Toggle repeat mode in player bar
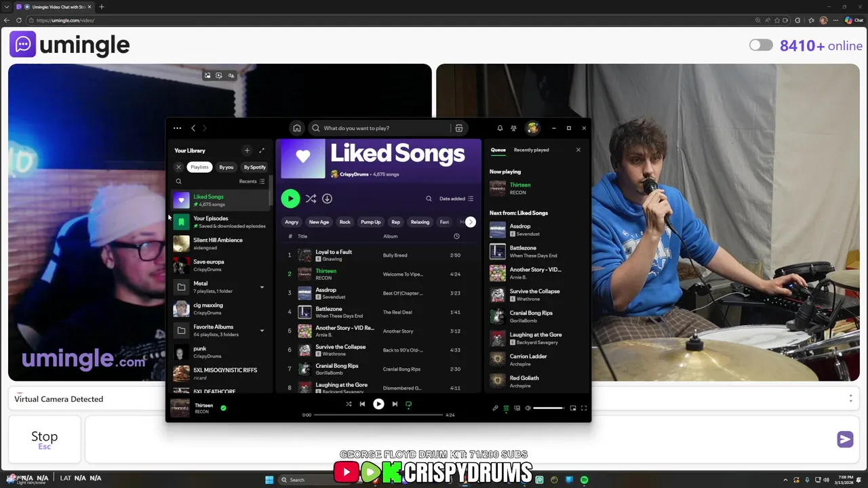Image resolution: width=868 pixels, height=488 pixels. [x=408, y=404]
